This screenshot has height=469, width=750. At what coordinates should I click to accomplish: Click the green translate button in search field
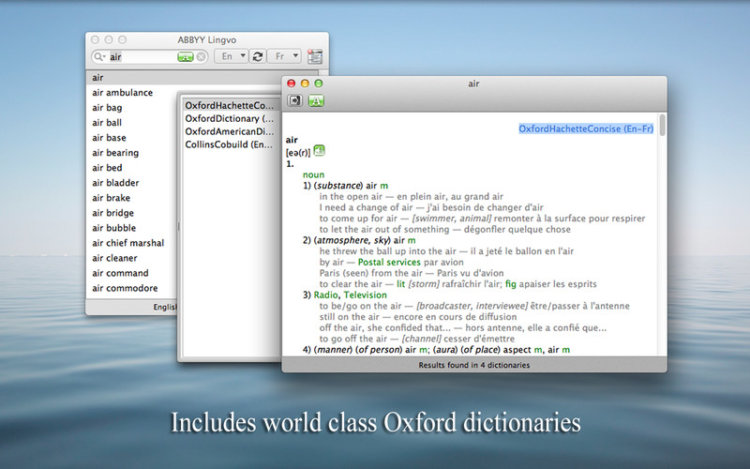(x=185, y=57)
